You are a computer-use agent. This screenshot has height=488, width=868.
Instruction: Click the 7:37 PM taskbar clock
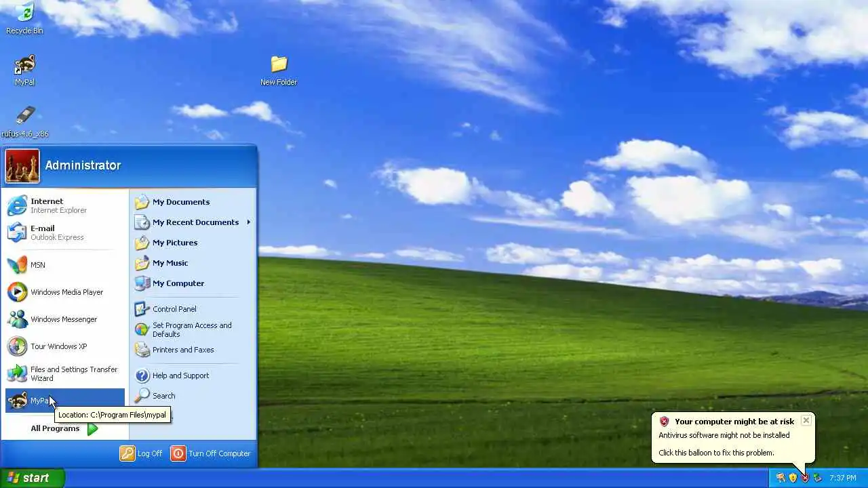tap(843, 478)
